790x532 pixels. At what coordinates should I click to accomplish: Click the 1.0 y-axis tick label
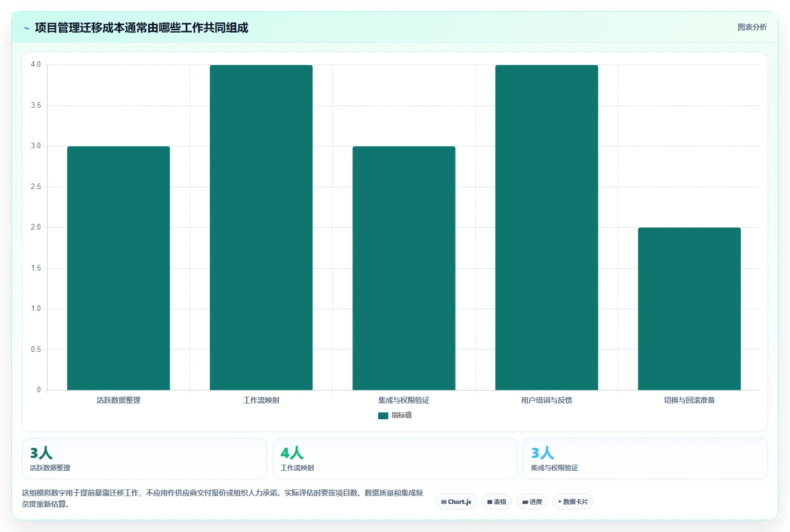point(36,309)
